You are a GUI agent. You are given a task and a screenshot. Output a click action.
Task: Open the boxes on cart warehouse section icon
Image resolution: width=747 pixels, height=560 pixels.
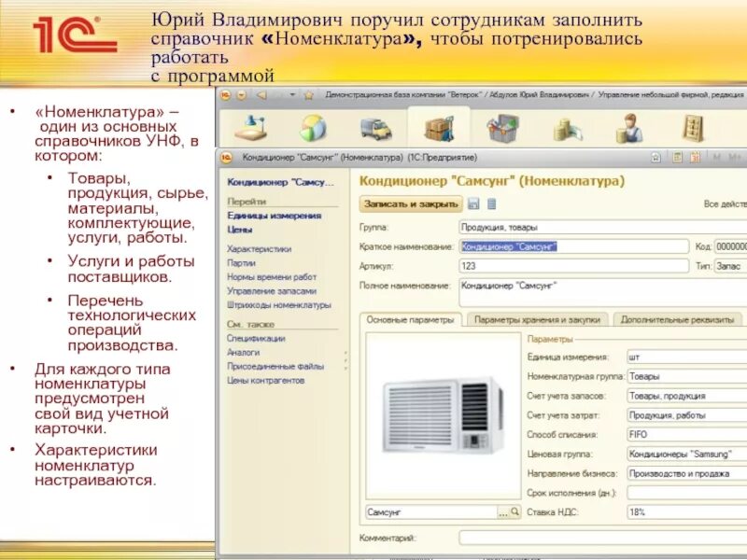(x=439, y=129)
